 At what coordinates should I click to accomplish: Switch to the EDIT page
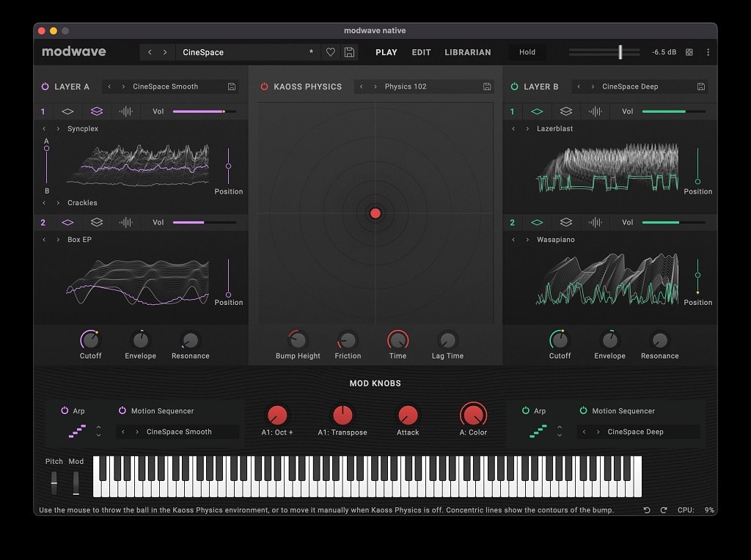(x=422, y=52)
